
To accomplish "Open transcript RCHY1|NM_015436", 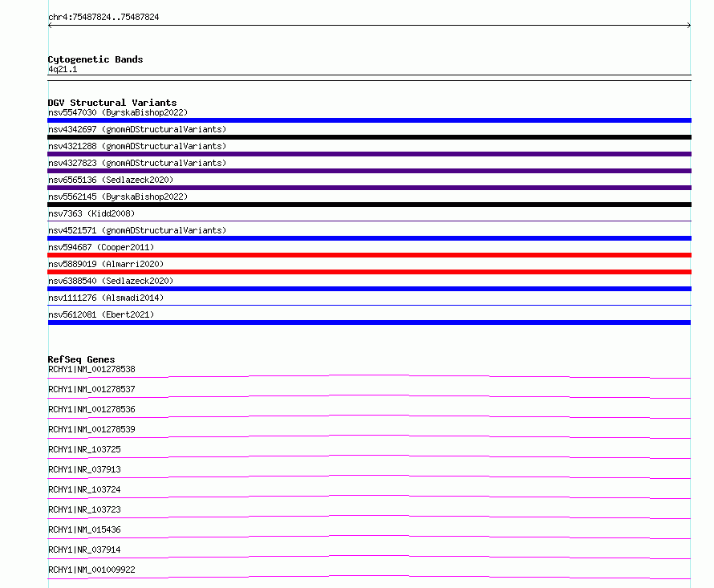I will (84, 529).
